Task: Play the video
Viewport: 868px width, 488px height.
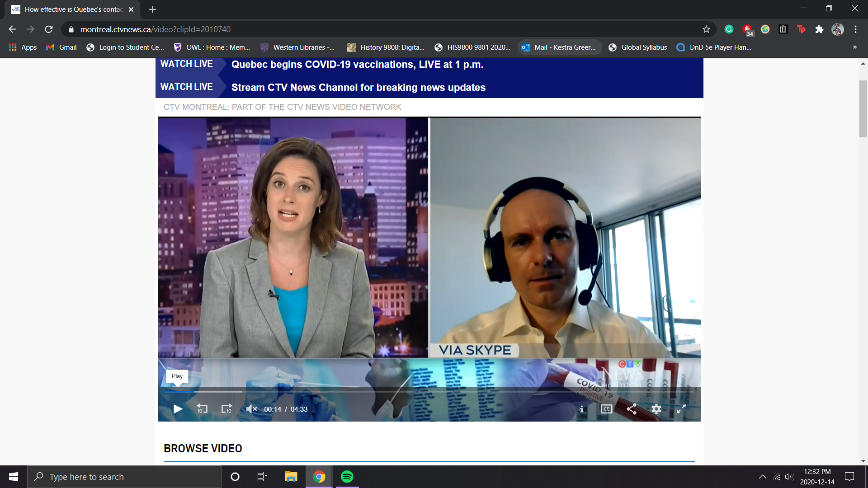Action: click(x=178, y=409)
